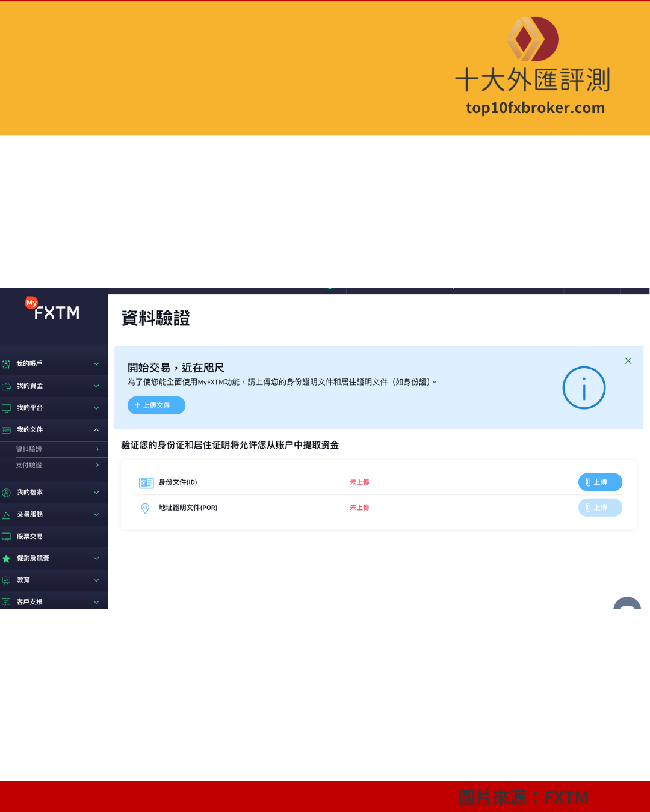Screen dimensions: 650x812
Task: Click the 資料驗證 page heading
Action: coord(156,318)
